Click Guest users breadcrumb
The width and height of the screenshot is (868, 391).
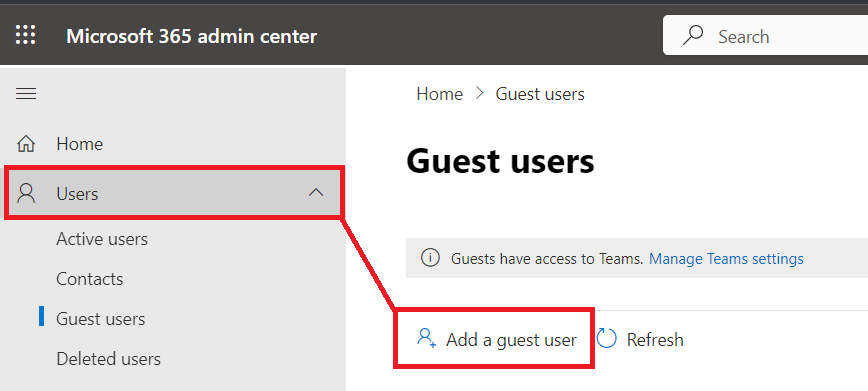(x=540, y=94)
